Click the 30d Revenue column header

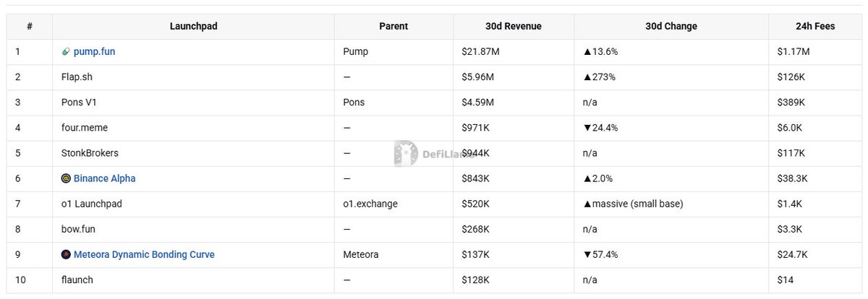pos(514,26)
